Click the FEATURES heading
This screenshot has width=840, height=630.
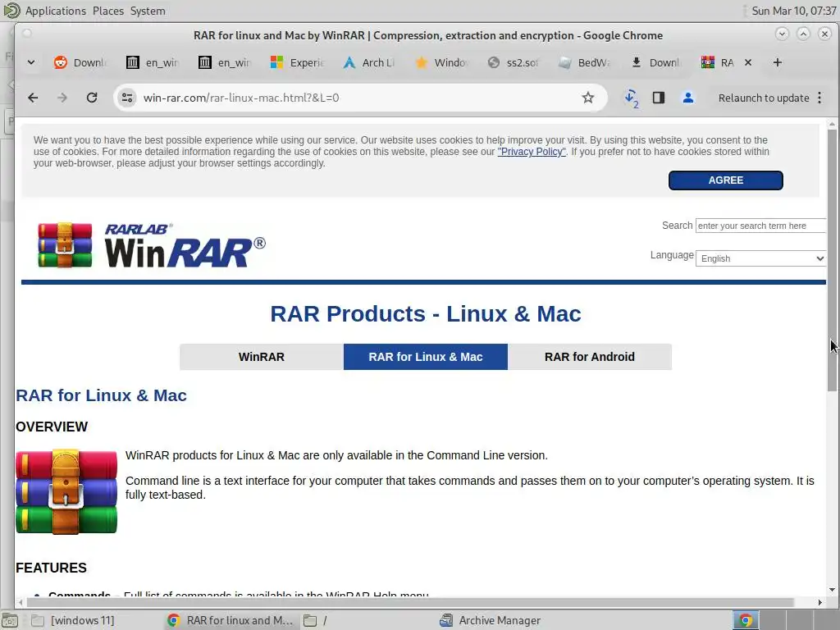(51, 568)
